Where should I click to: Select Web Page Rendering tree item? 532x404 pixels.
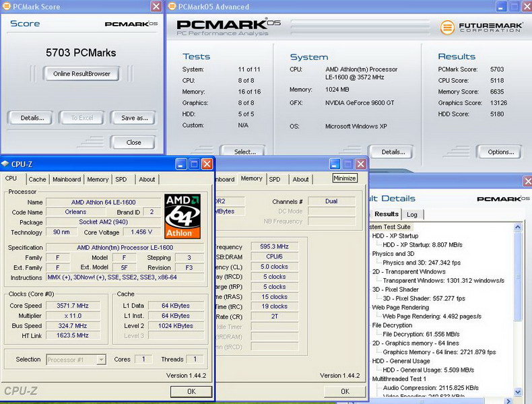point(401,307)
